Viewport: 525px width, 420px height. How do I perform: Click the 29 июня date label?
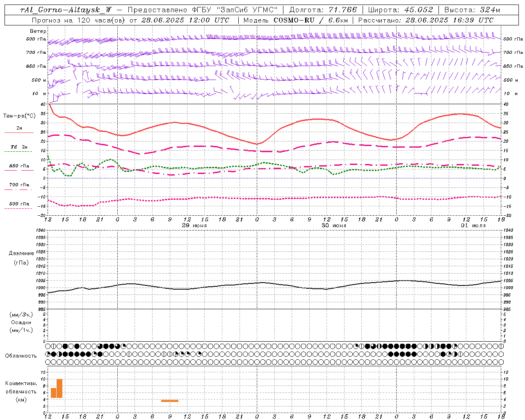[194, 226]
